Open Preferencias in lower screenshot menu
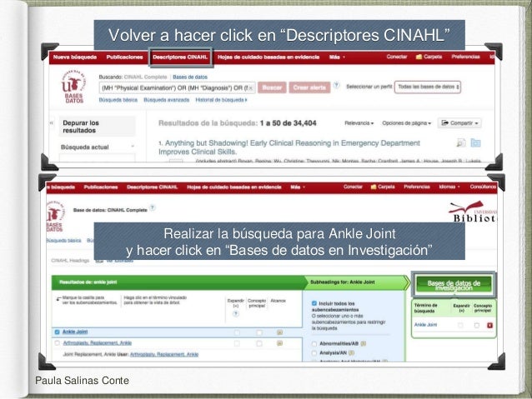 417,187
